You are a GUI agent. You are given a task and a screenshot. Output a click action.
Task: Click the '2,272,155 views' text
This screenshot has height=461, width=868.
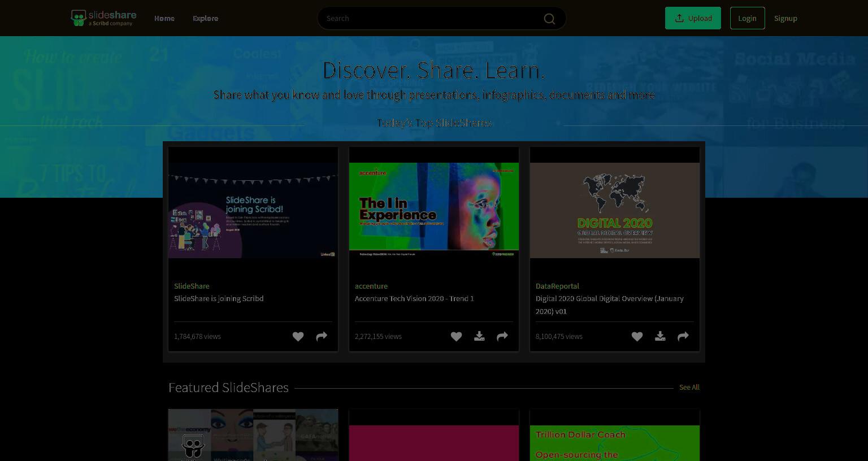[x=378, y=336]
